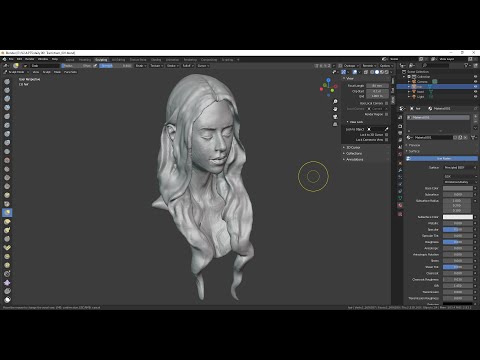Image resolution: width=480 pixels, height=360 pixels.
Task: Adjust the Roughness slider
Action: [458, 242]
